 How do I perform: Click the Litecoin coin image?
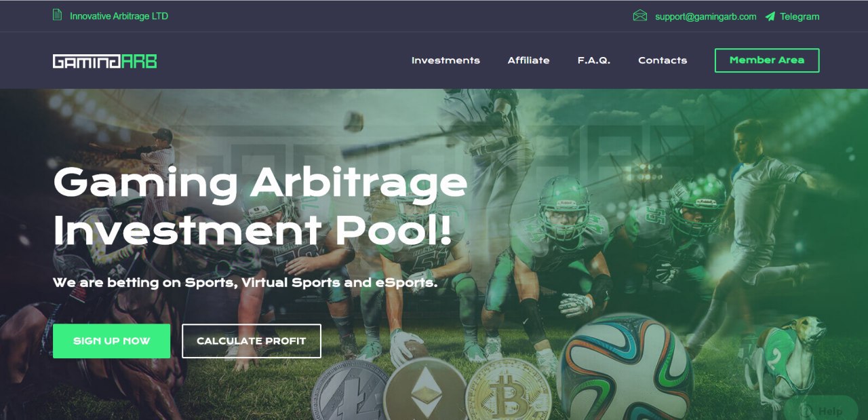click(x=349, y=394)
